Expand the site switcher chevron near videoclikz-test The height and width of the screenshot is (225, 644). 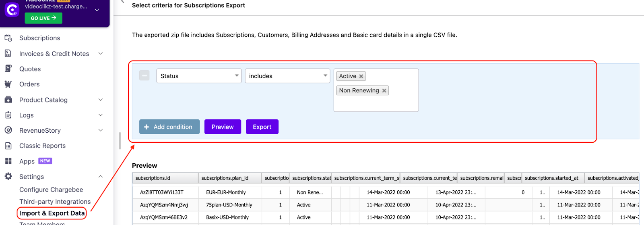click(97, 10)
